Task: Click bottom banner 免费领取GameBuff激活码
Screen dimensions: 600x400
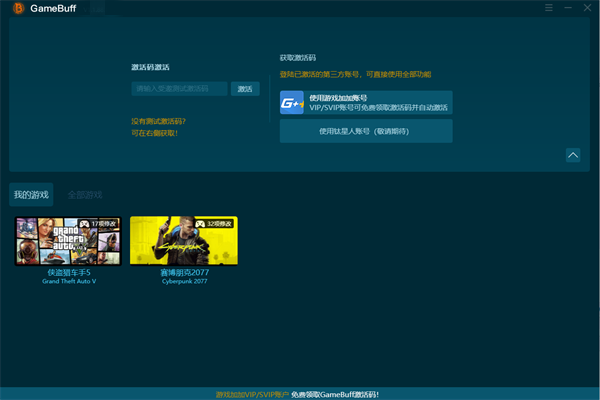Action: coord(335,394)
